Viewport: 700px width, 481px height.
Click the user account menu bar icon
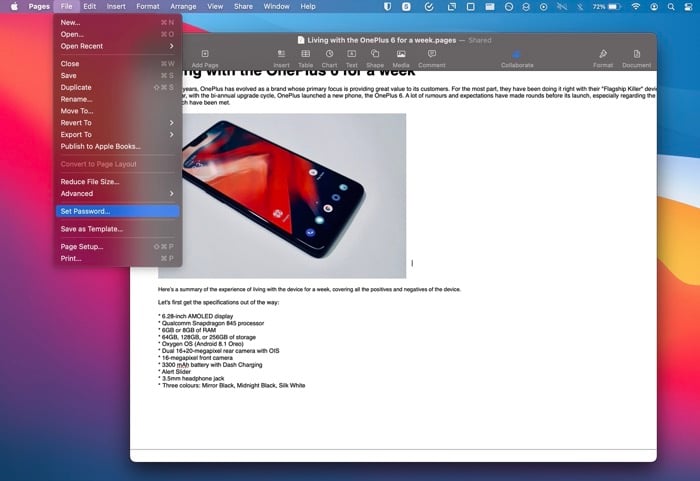(x=654, y=7)
